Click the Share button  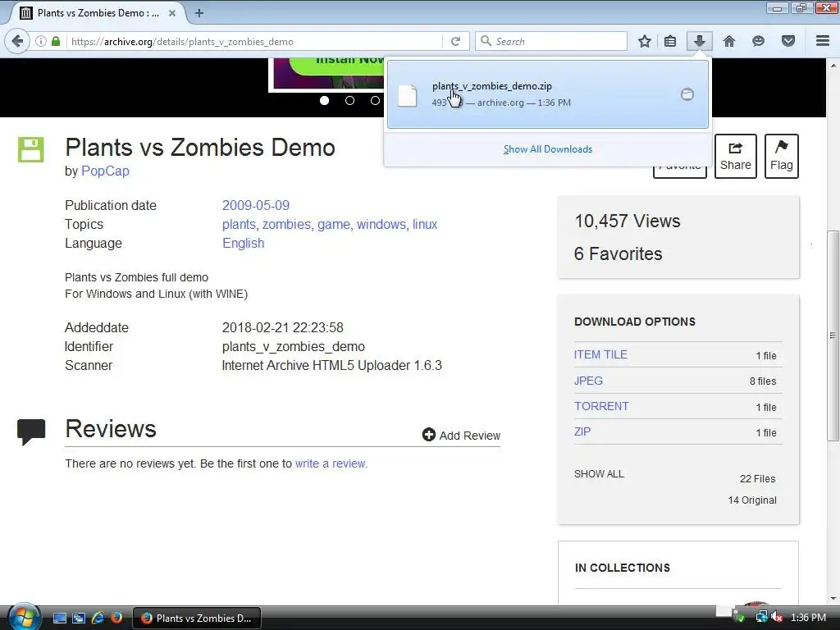point(736,156)
